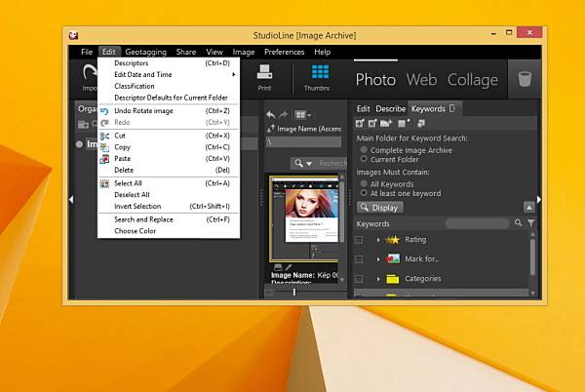Click the undo arrow above thumbnail
585x392 pixels.
(271, 115)
